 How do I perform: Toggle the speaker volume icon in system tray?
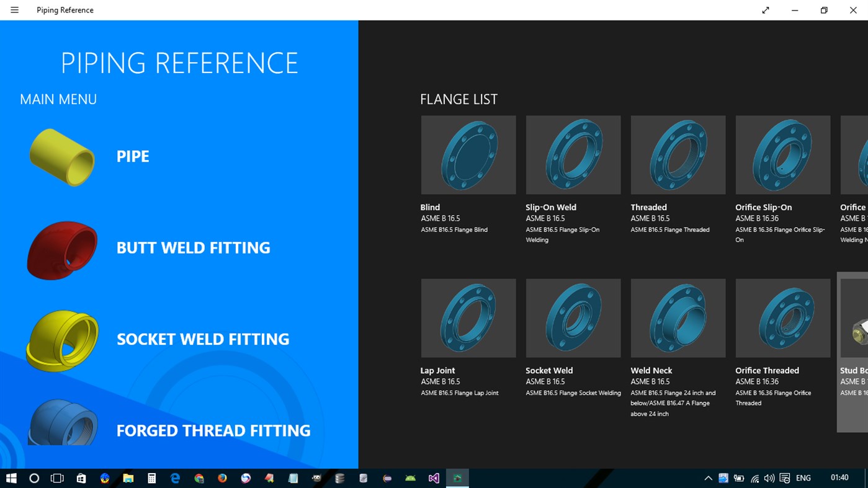(x=769, y=477)
